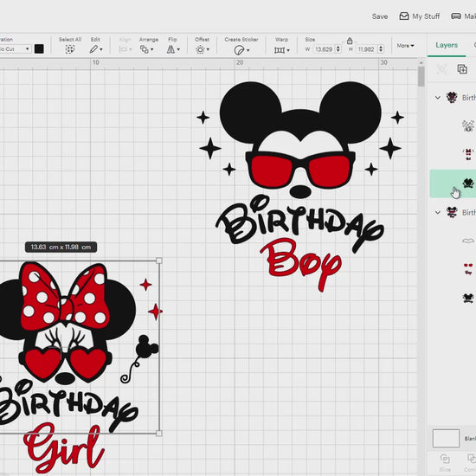Screen dimensions: 476x476
Task: Toggle the size aspect ratio lock
Action: [x=350, y=41]
